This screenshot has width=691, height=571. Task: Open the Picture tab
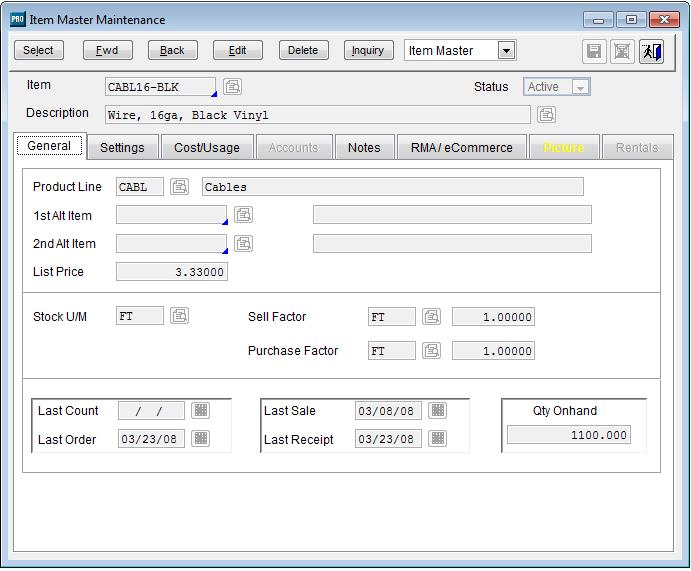pyautogui.click(x=564, y=148)
